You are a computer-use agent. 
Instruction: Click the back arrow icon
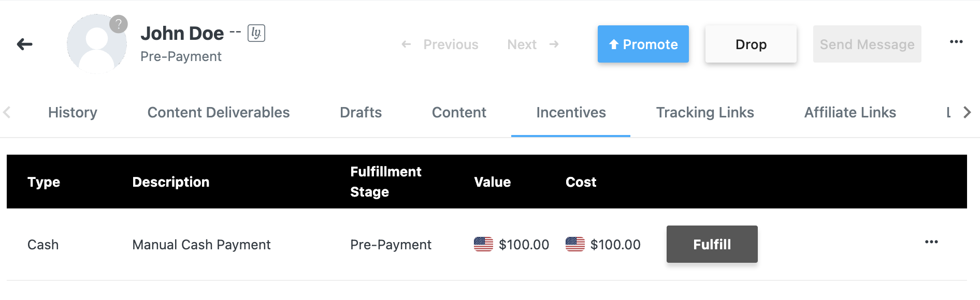click(x=24, y=44)
